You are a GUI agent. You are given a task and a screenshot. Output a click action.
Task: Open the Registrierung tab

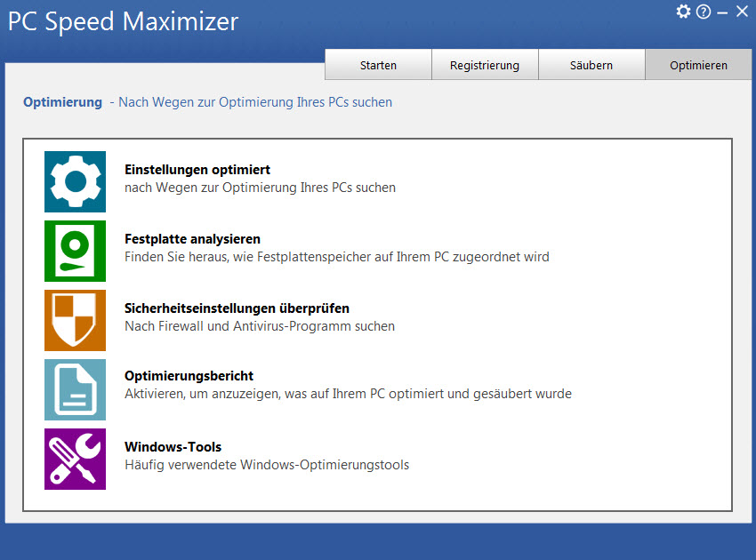(x=485, y=65)
